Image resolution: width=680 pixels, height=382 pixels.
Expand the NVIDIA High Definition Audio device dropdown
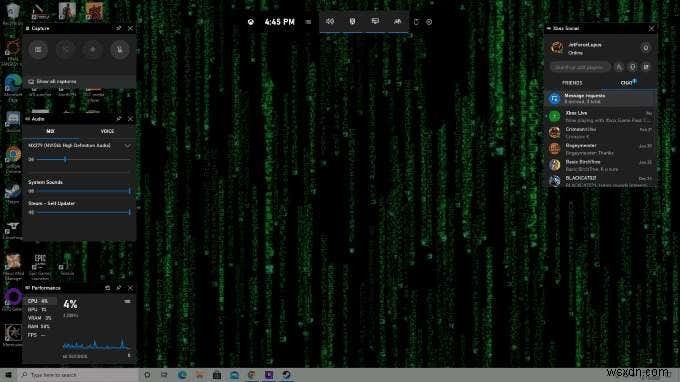pos(128,146)
